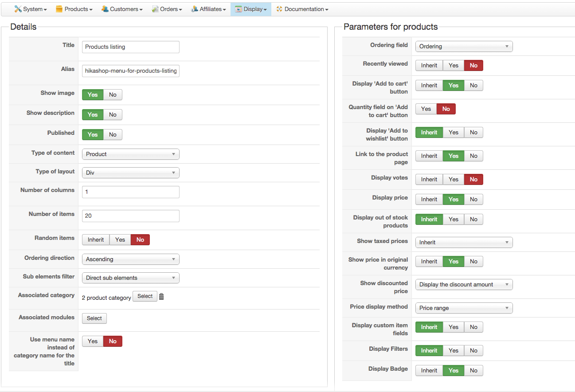The width and height of the screenshot is (575, 392).
Task: Open the Price display method dropdown
Action: [x=464, y=308]
